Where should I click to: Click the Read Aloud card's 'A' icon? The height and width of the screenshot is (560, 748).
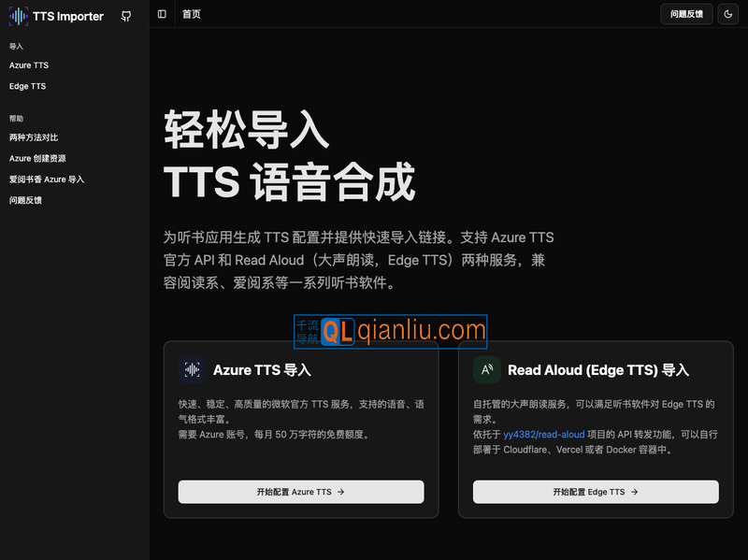coord(486,370)
